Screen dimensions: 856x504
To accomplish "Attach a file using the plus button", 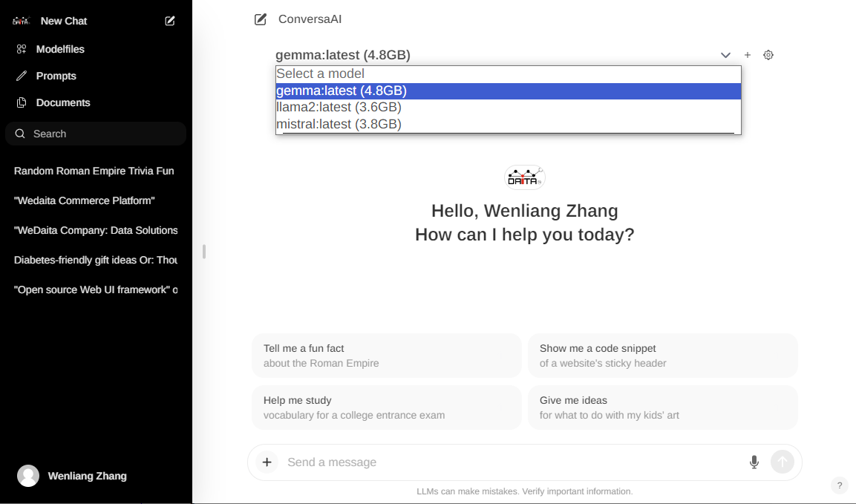I will [x=267, y=462].
